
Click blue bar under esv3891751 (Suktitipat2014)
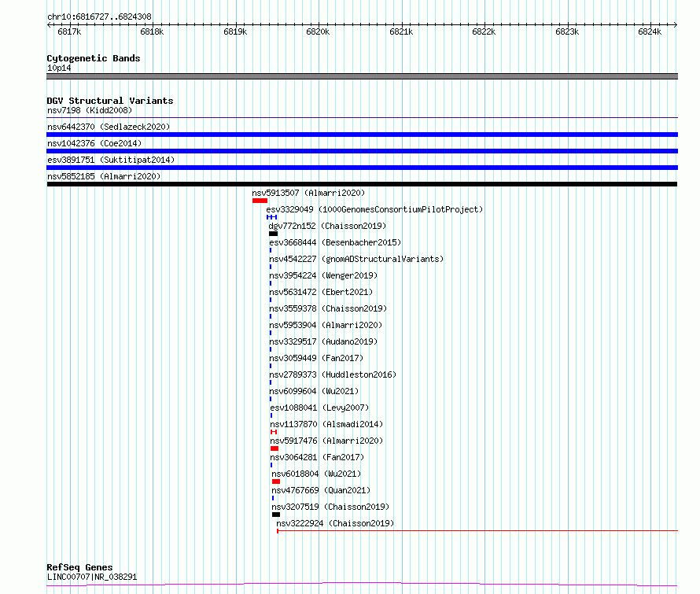(362, 168)
